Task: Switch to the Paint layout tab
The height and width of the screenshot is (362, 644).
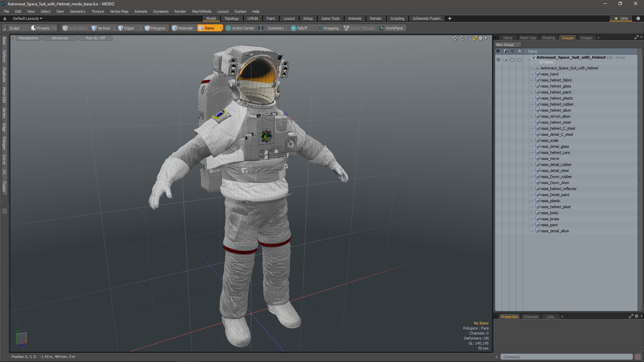Action: point(271,18)
